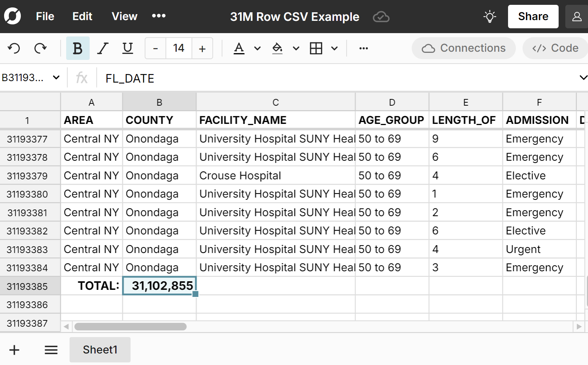Click the fill color paint bucket
The height and width of the screenshot is (365, 588).
[277, 48]
